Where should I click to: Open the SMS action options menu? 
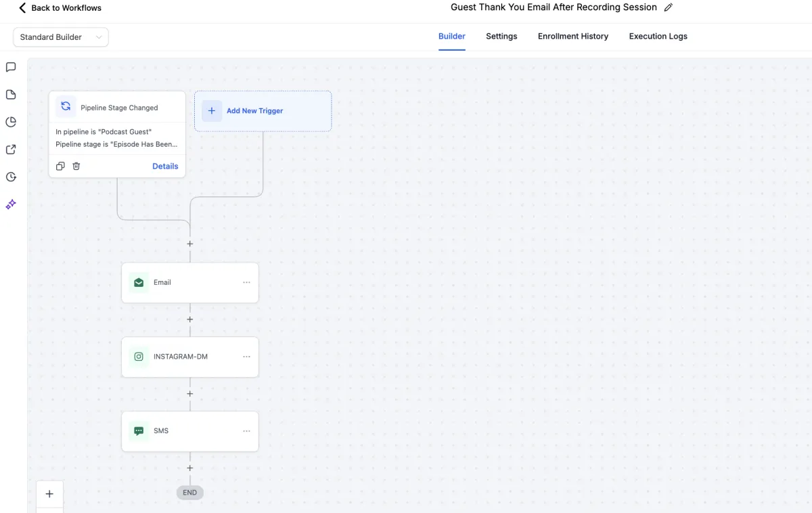(x=246, y=430)
